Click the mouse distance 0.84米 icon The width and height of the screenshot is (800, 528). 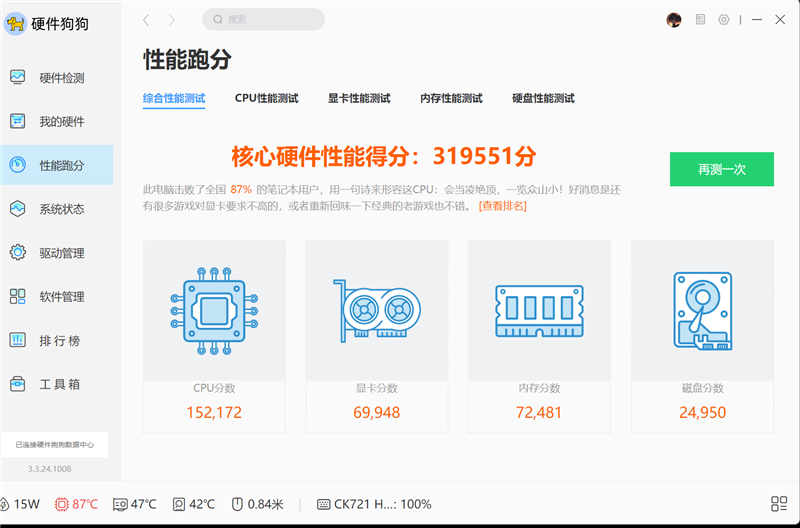tap(237, 505)
